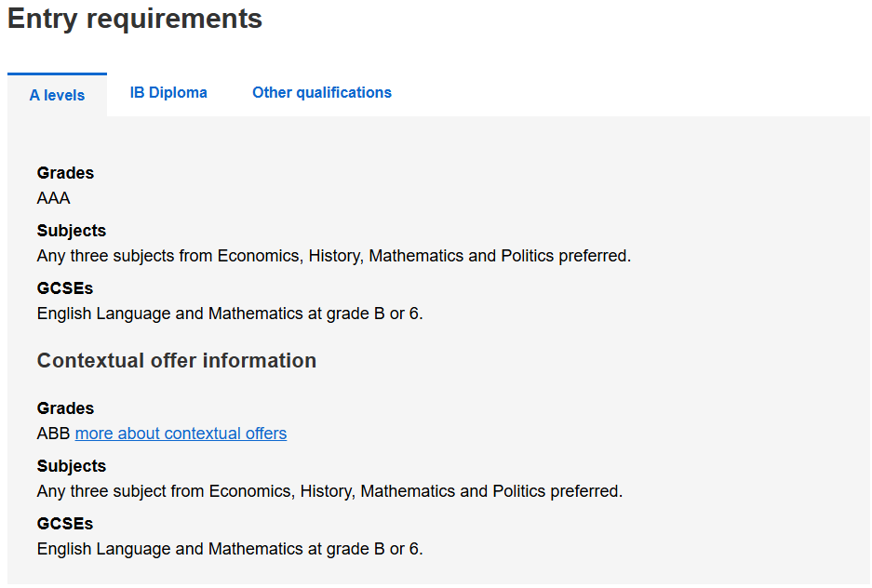The image size is (872, 588).
Task: Click the Subjects label in contextual offer section
Action: (x=72, y=466)
